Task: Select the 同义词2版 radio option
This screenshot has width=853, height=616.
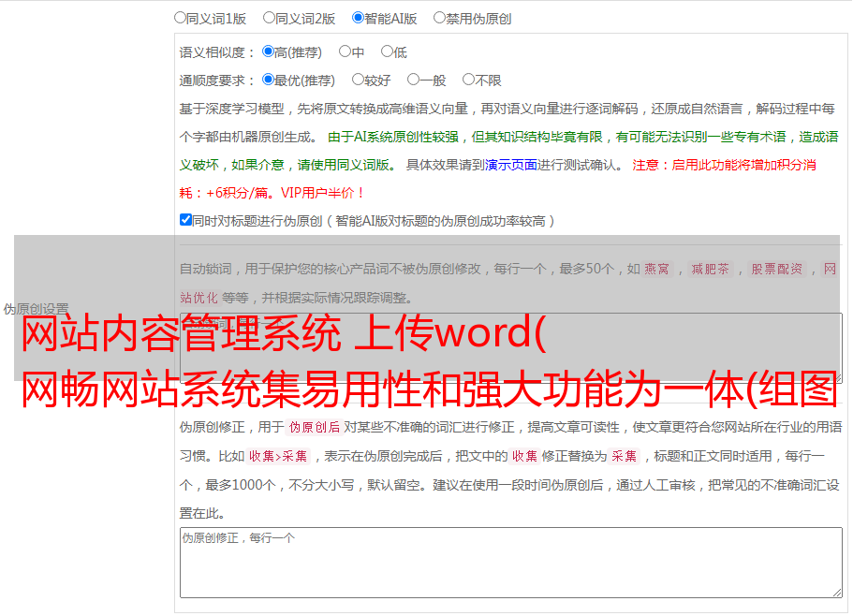Action: 269,18
